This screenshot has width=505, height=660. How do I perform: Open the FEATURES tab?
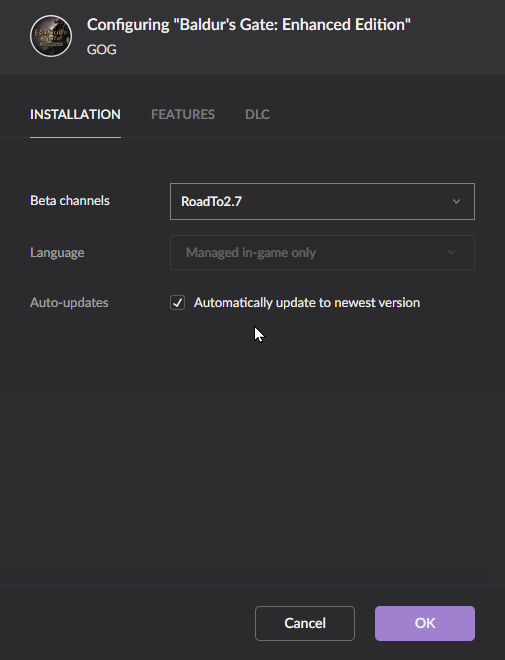tap(183, 114)
